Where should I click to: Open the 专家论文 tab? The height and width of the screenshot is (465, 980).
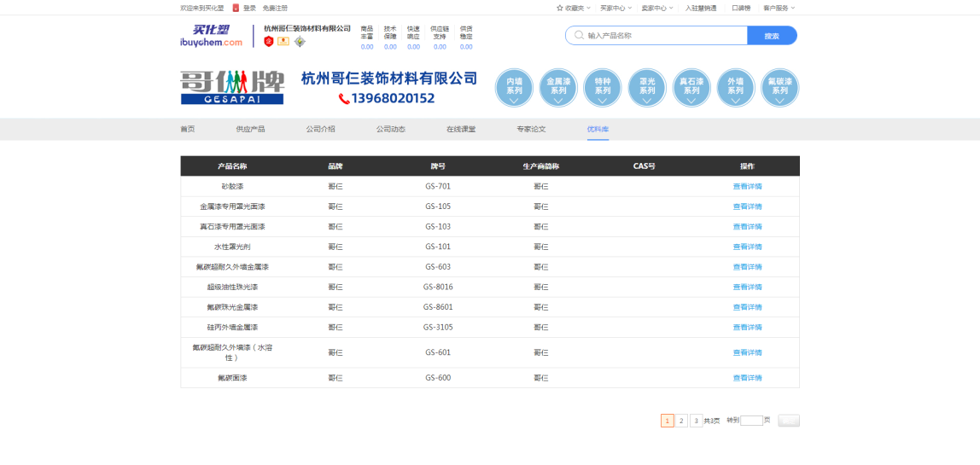point(531,130)
